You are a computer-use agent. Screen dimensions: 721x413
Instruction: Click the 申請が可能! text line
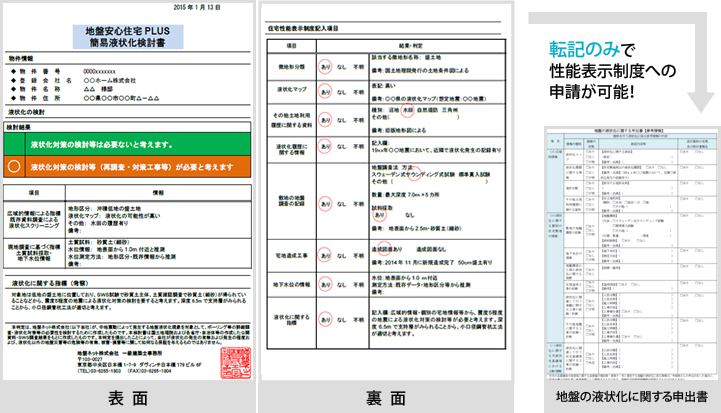[592, 92]
